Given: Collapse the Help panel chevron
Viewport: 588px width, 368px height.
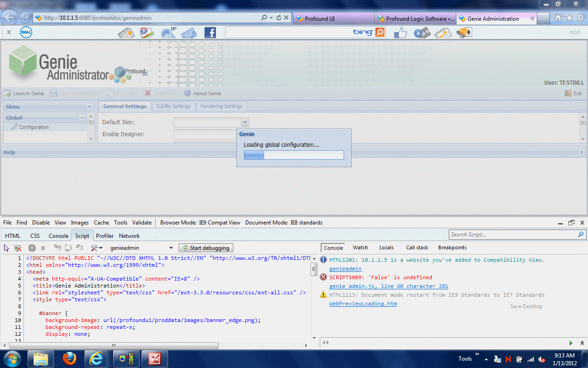Looking at the screenshot, I should point(582,152).
